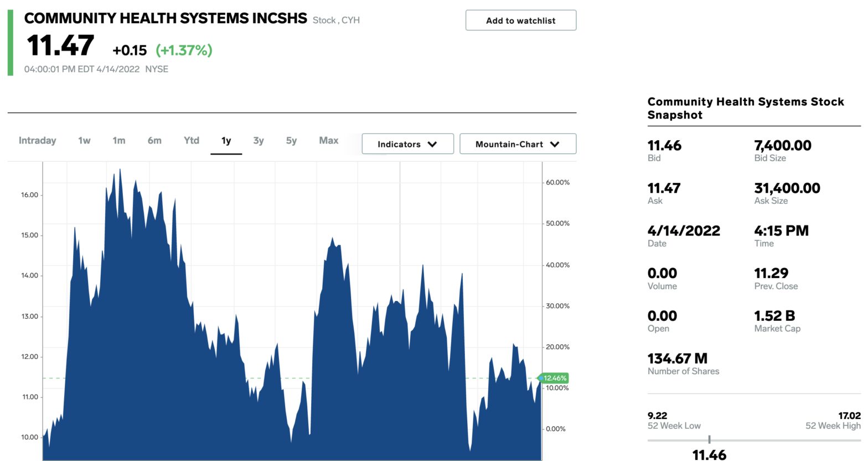Click the (+1.37%) percentage change

point(184,50)
